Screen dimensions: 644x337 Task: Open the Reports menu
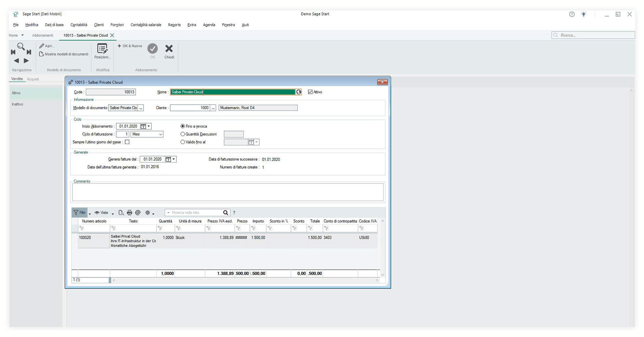[x=174, y=25]
